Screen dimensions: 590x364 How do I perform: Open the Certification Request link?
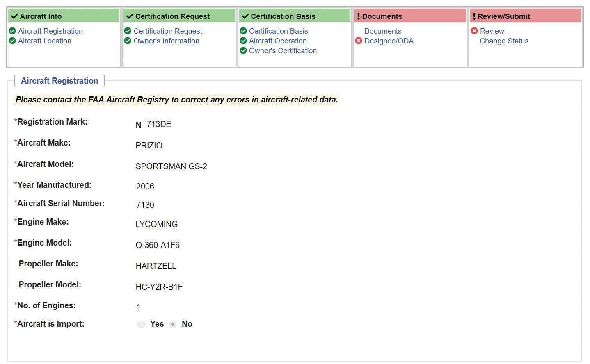[x=168, y=31]
